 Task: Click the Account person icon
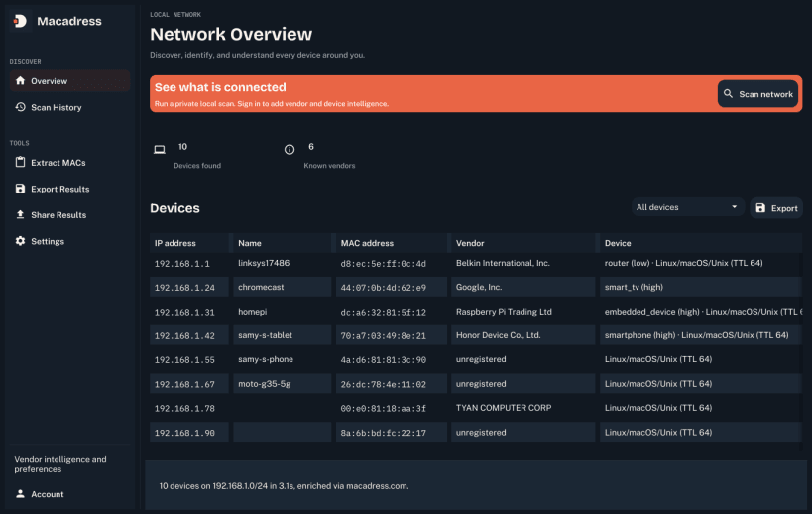pyautogui.click(x=20, y=494)
